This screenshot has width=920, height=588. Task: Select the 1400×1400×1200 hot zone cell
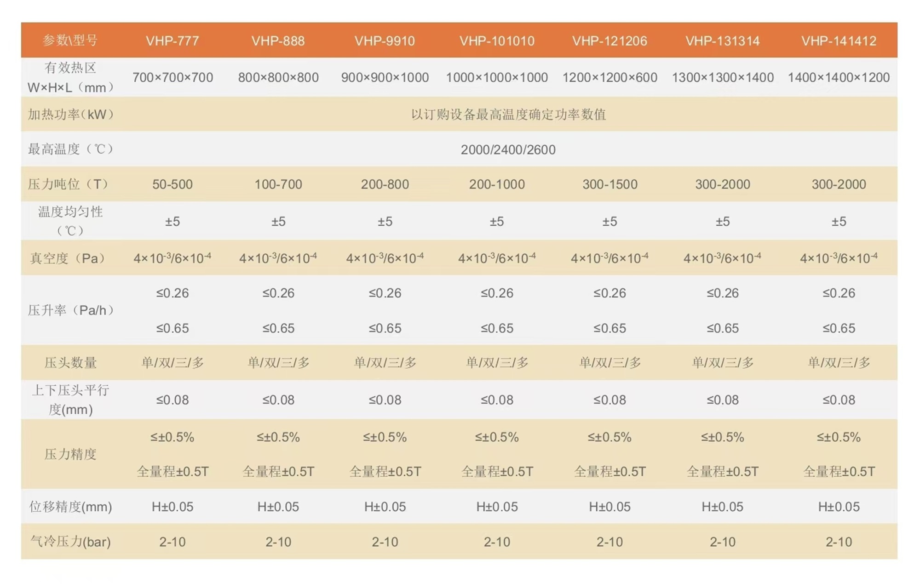pyautogui.click(x=839, y=77)
